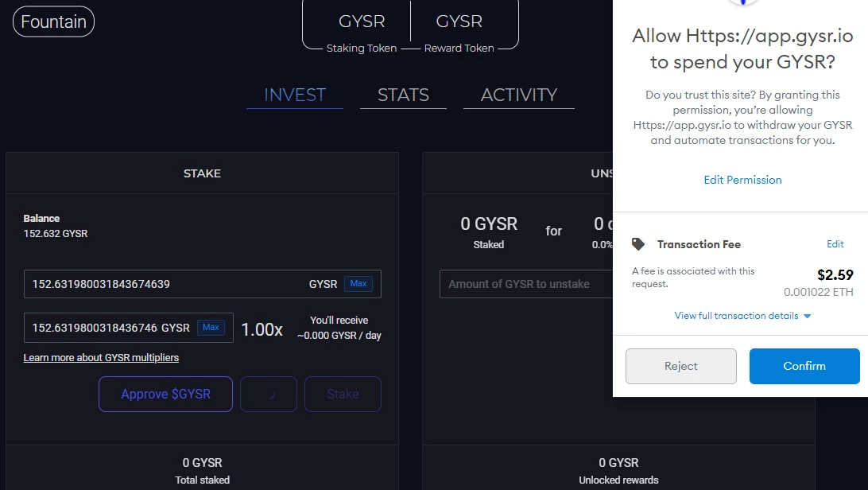Select the INVEST tab
The height and width of the screenshot is (490, 868).
point(294,95)
